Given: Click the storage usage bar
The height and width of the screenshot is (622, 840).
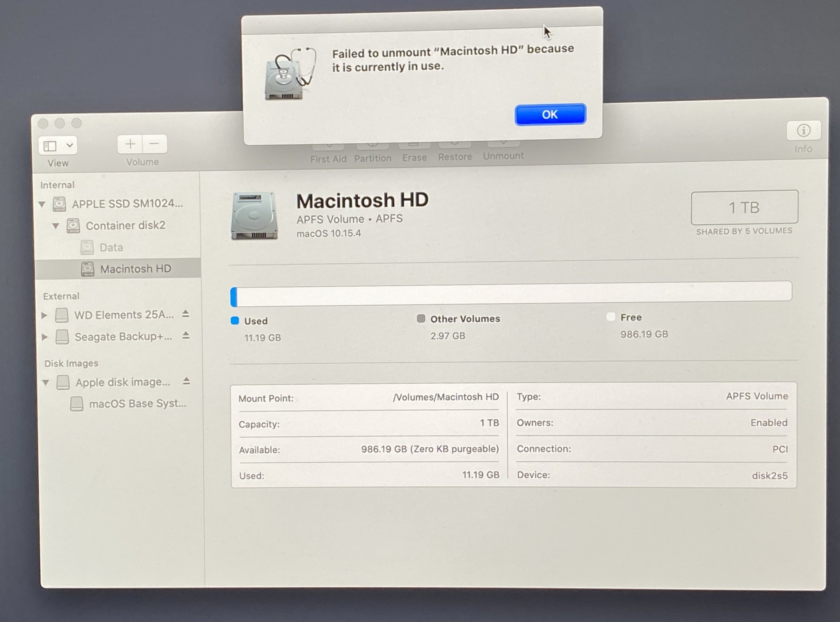Looking at the screenshot, I should click(x=511, y=293).
